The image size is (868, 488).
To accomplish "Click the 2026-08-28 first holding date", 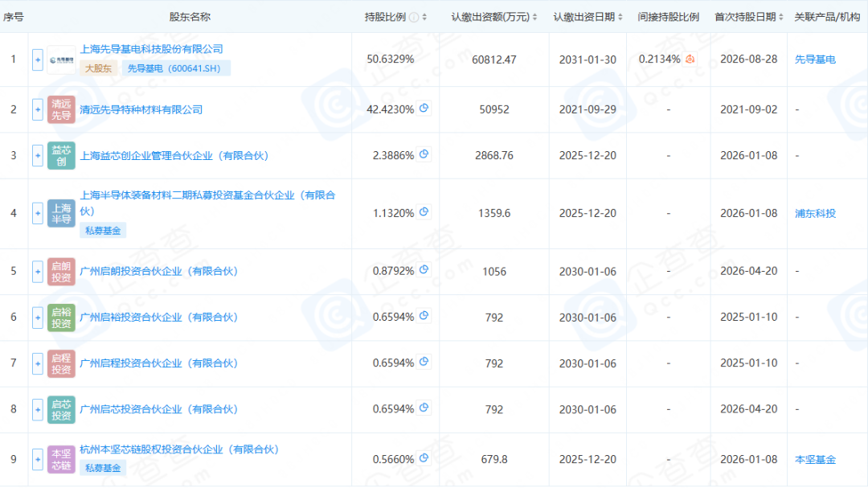I will click(x=749, y=59).
